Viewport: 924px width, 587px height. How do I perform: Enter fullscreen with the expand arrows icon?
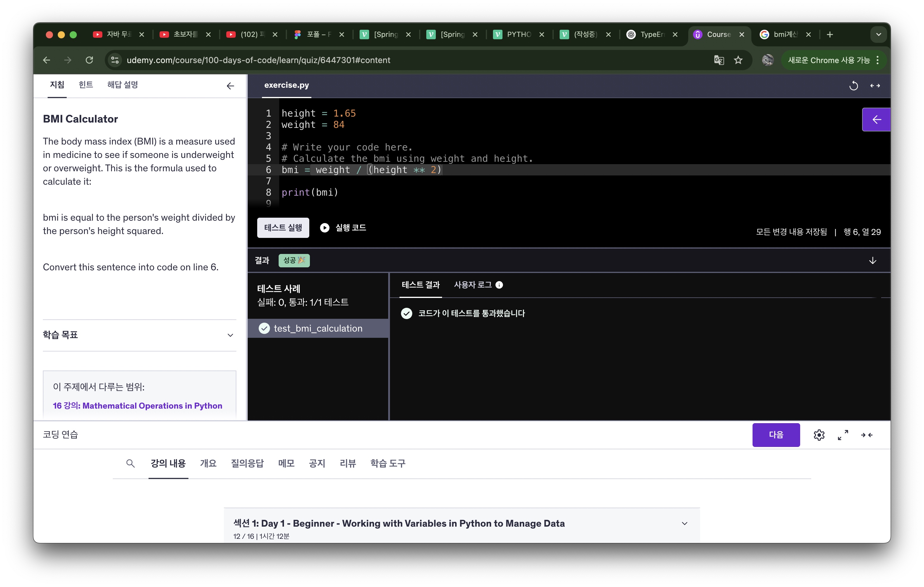tap(843, 435)
